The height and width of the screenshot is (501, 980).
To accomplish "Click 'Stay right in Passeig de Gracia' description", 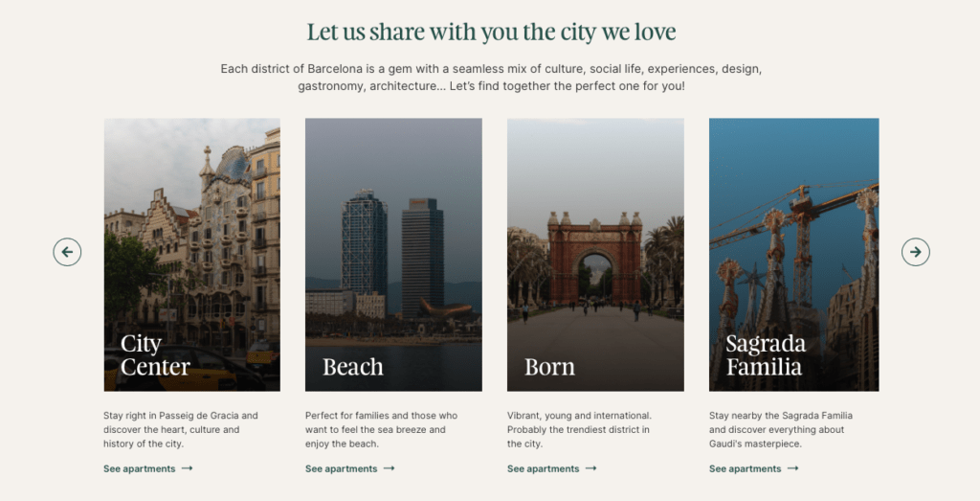I will click(x=181, y=430).
